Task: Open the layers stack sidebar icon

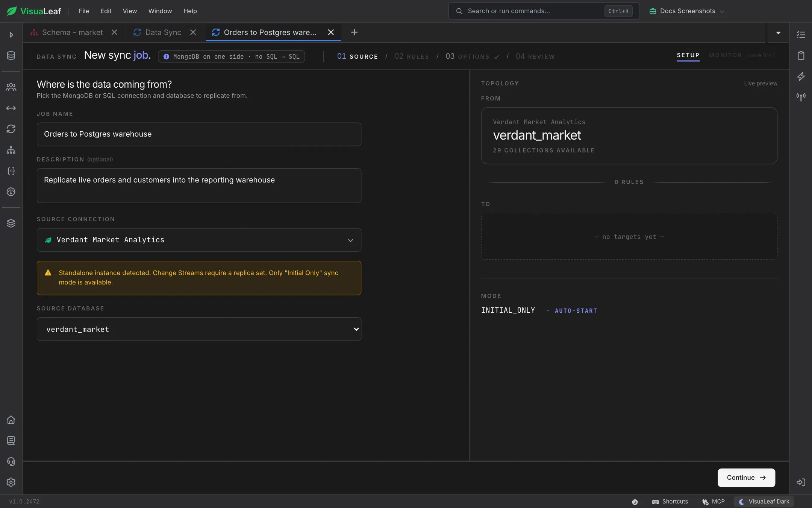Action: 11,223
